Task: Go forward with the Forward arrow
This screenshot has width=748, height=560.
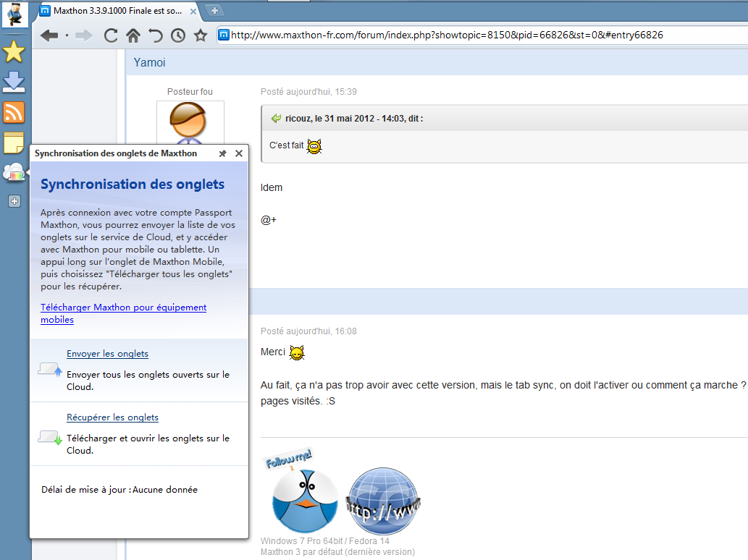Action: 84,35
